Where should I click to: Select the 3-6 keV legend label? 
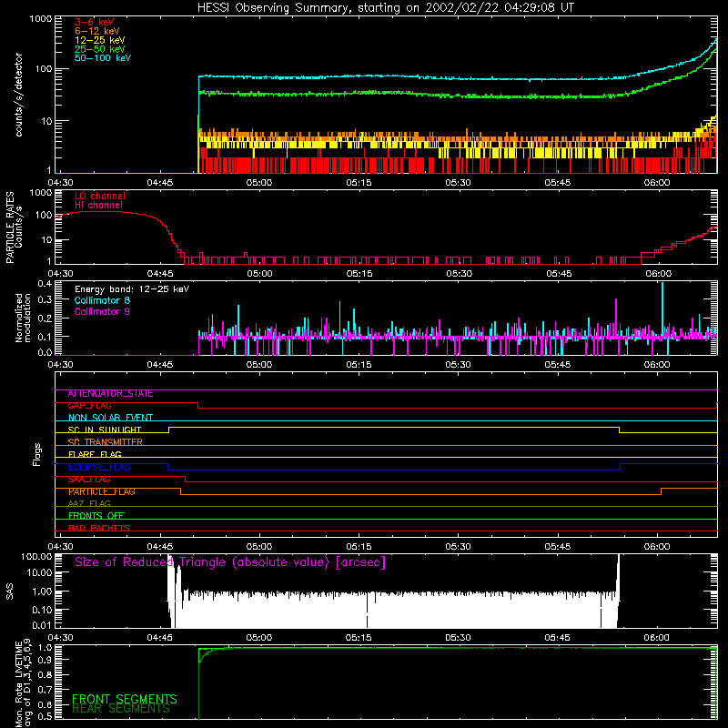pos(95,22)
